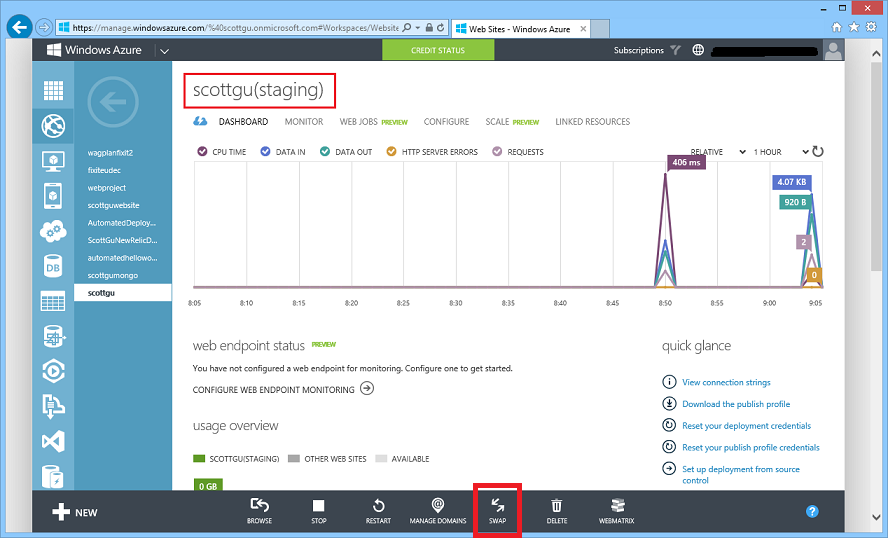Launch WebMatrix from the command bar
This screenshot has height=538, width=888.
(x=616, y=506)
